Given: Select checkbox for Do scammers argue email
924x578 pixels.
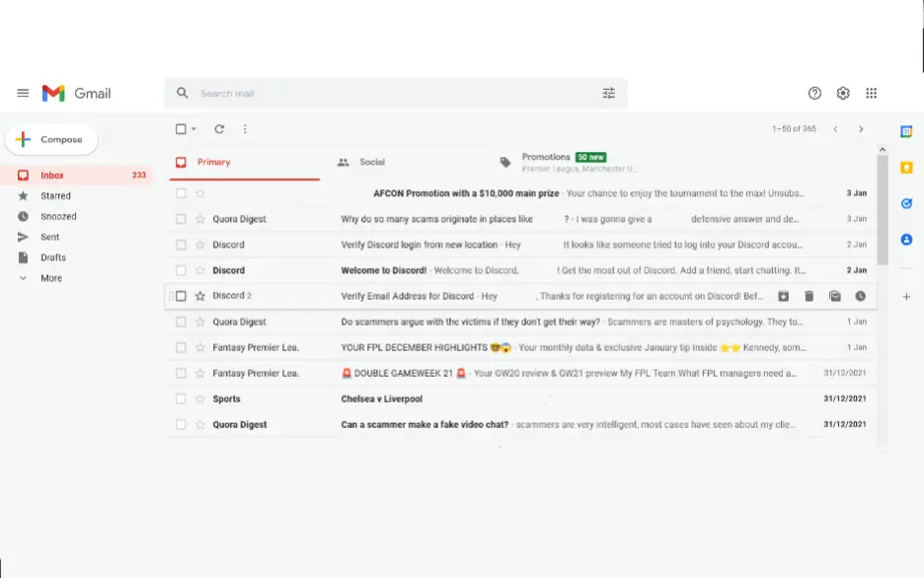Looking at the screenshot, I should [x=181, y=322].
